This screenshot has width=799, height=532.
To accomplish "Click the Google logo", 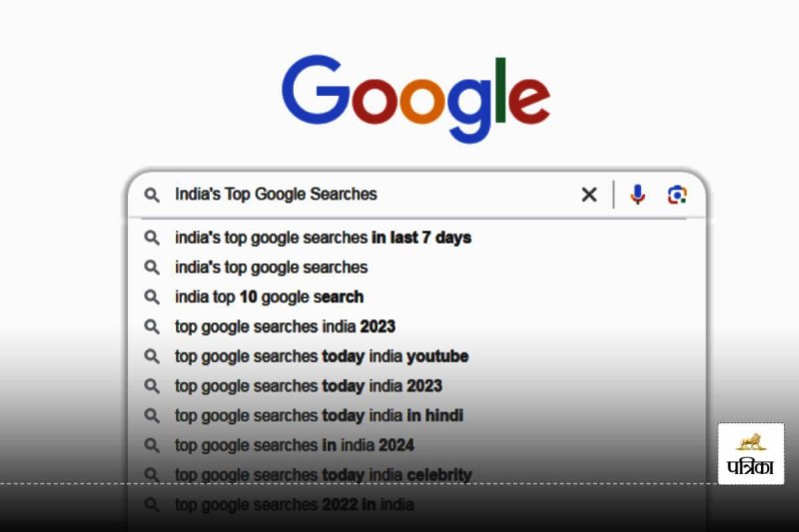I will tap(415, 101).
